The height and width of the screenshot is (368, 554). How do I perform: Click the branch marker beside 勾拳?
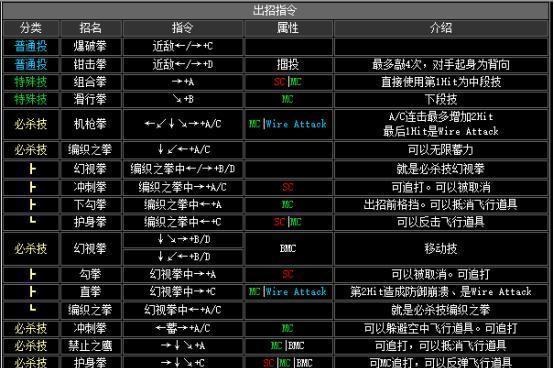pyautogui.click(x=33, y=274)
